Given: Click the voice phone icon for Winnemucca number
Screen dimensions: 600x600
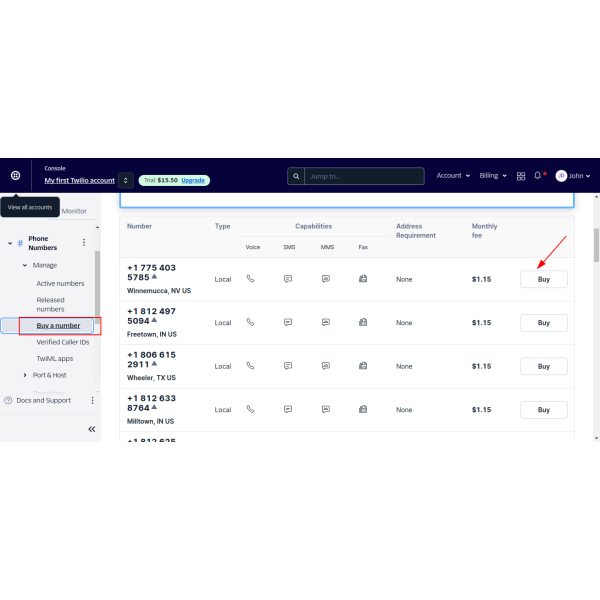Looking at the screenshot, I should tap(250, 279).
